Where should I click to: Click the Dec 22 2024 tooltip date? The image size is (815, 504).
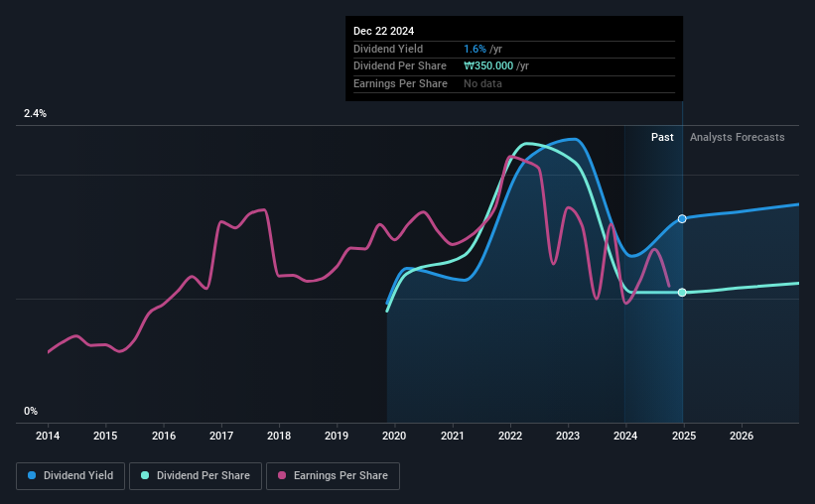[383, 31]
